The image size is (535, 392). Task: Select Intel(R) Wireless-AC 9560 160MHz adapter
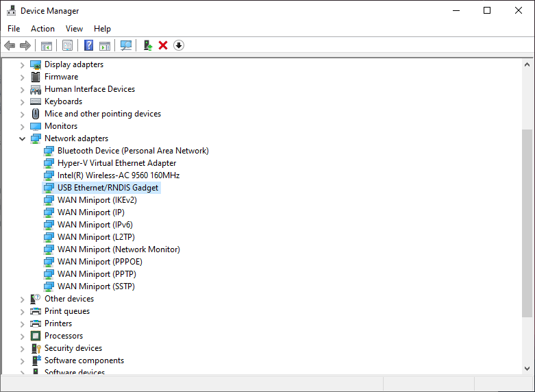[x=118, y=175]
